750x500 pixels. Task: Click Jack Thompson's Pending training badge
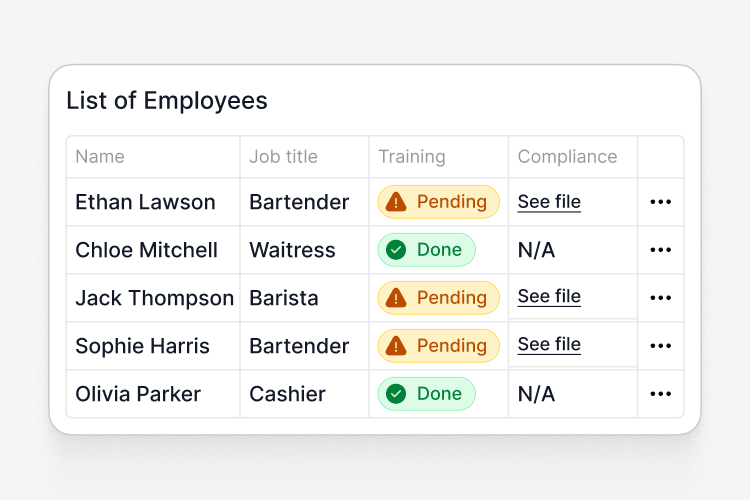[x=439, y=298]
